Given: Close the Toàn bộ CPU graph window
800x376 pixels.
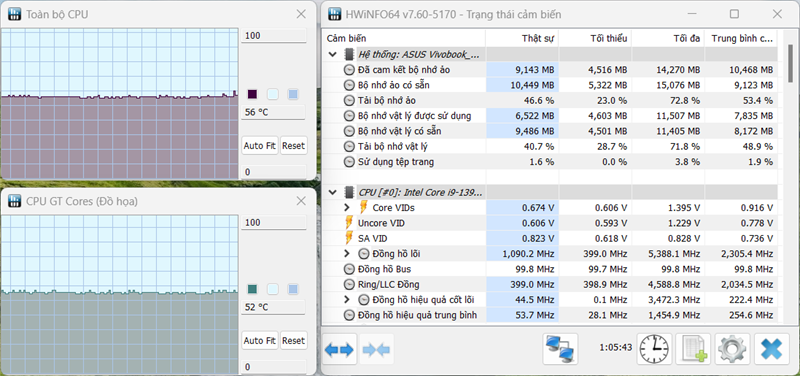Looking at the screenshot, I should [x=301, y=14].
